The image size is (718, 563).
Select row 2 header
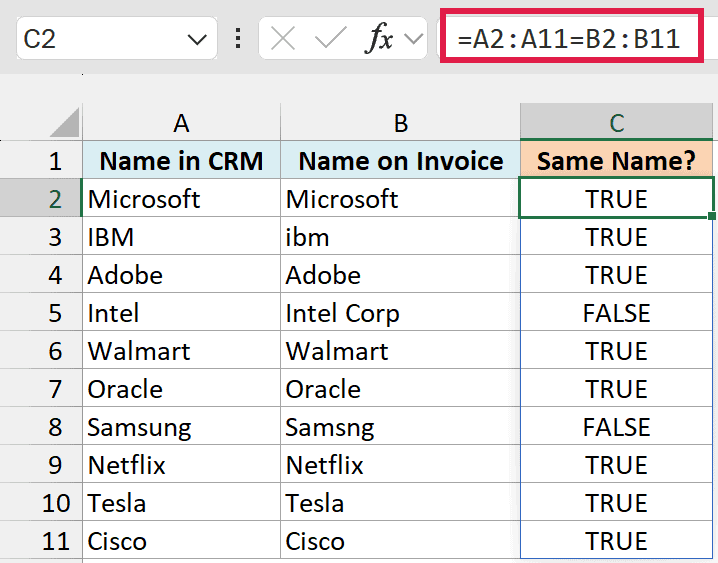[x=41, y=199]
